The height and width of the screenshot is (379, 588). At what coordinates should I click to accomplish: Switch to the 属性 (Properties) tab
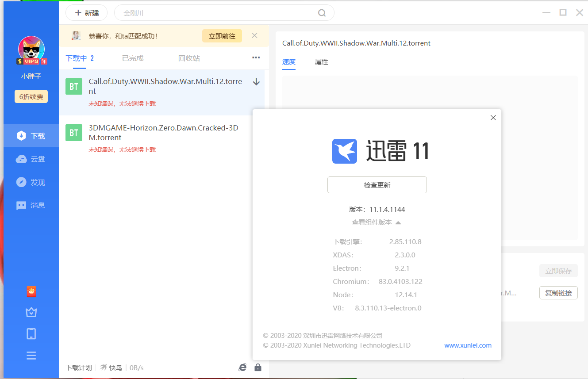click(321, 62)
